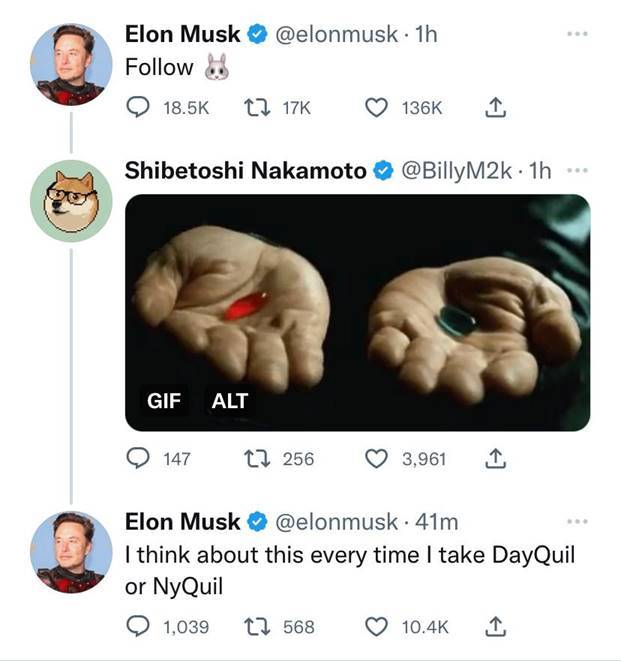Reply to the DayQuil or NyQuil tweet
The image size is (621, 661).
pos(139,627)
